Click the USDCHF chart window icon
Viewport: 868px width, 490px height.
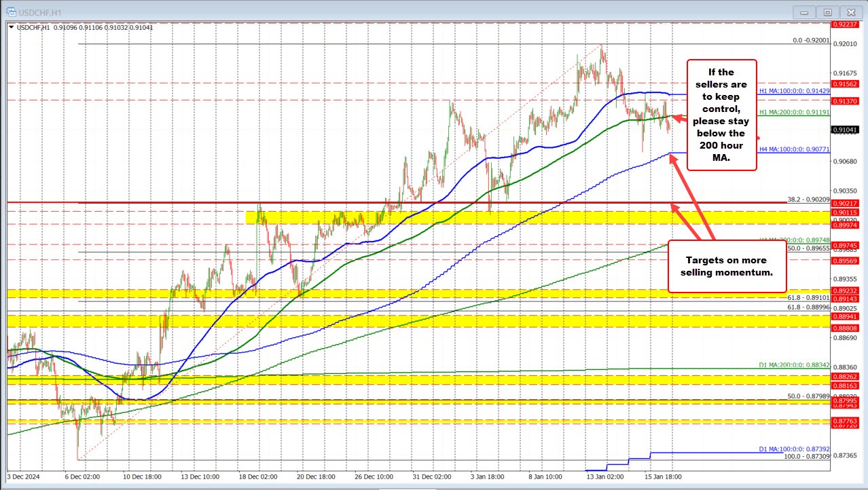pyautogui.click(x=10, y=12)
